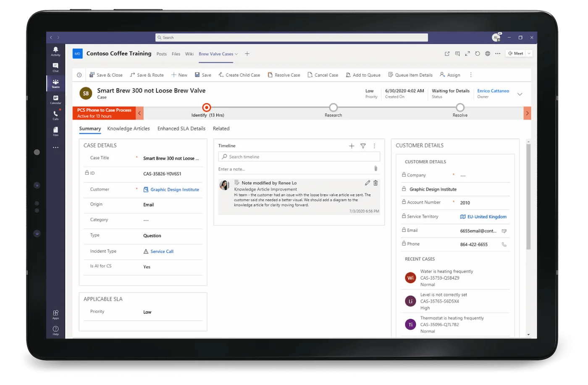This screenshot has width=588, height=385.
Task: Open Queue Item Details
Action: pyautogui.click(x=410, y=75)
